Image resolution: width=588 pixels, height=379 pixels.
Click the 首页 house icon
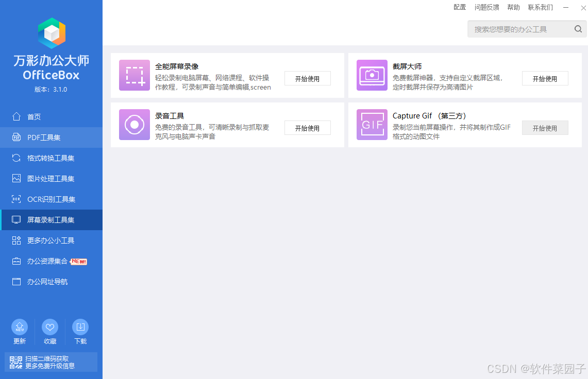[16, 116]
